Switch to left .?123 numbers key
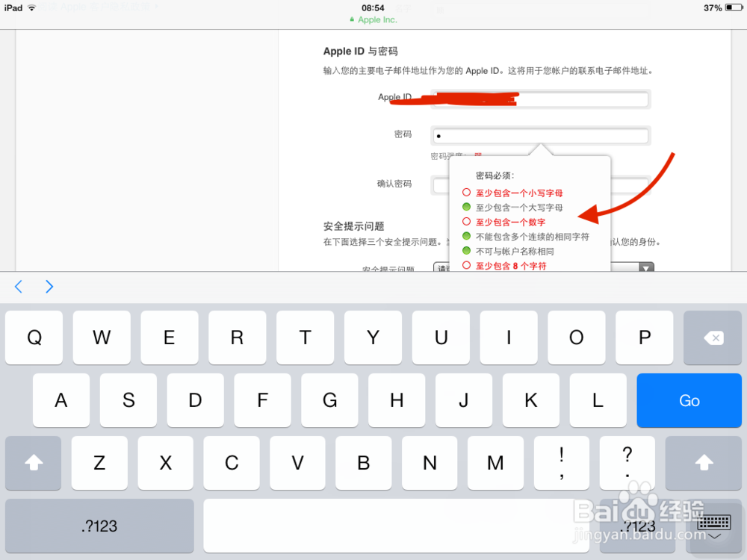 (x=99, y=526)
